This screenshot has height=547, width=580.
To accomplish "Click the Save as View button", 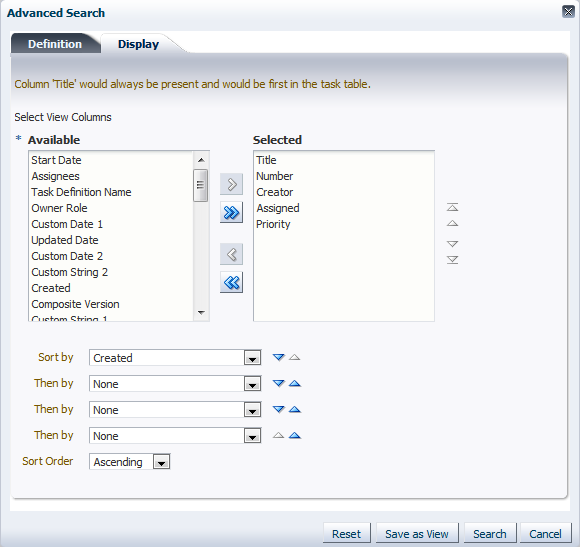I will click(417, 534).
